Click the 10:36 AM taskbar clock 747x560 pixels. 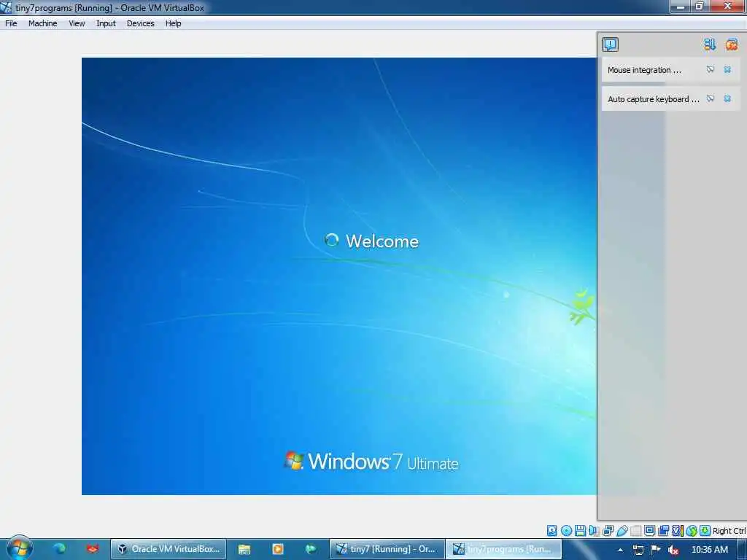(x=709, y=550)
